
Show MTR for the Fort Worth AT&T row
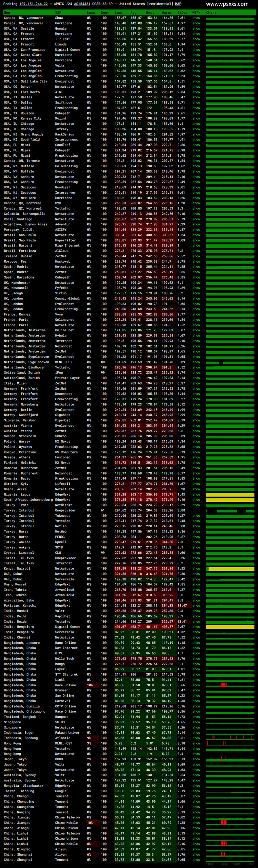196,92
